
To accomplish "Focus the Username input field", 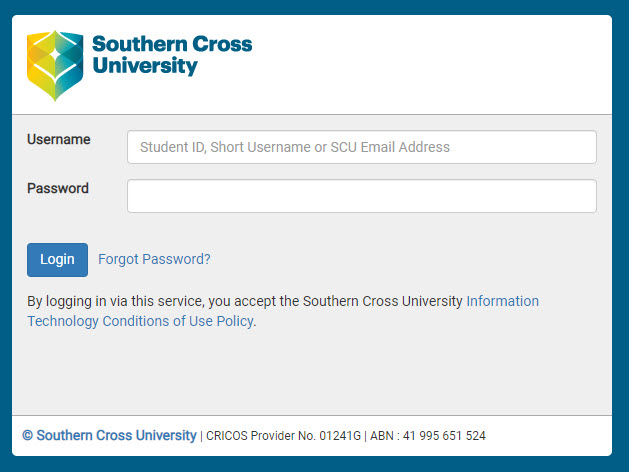I will (362, 147).
